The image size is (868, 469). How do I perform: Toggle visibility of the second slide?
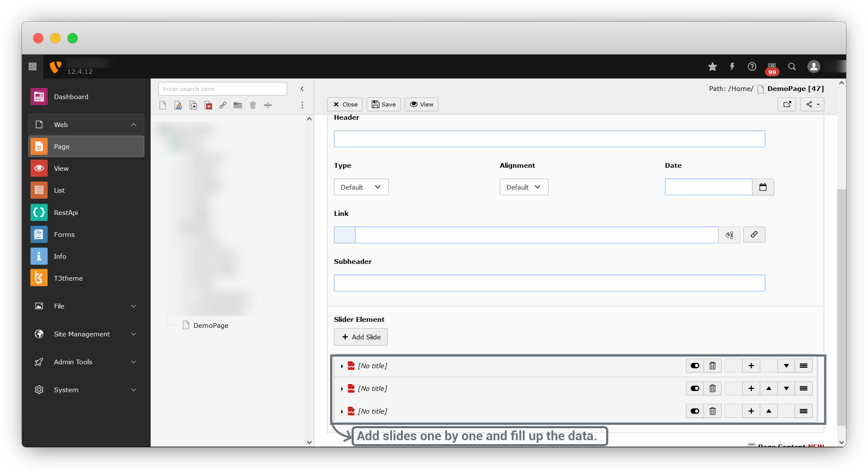pos(695,388)
